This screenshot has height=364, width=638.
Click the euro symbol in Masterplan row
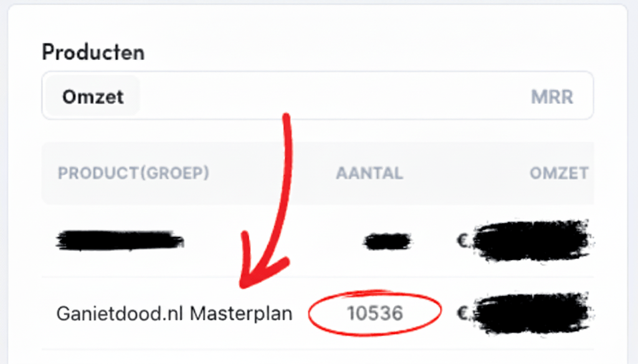pos(463,313)
